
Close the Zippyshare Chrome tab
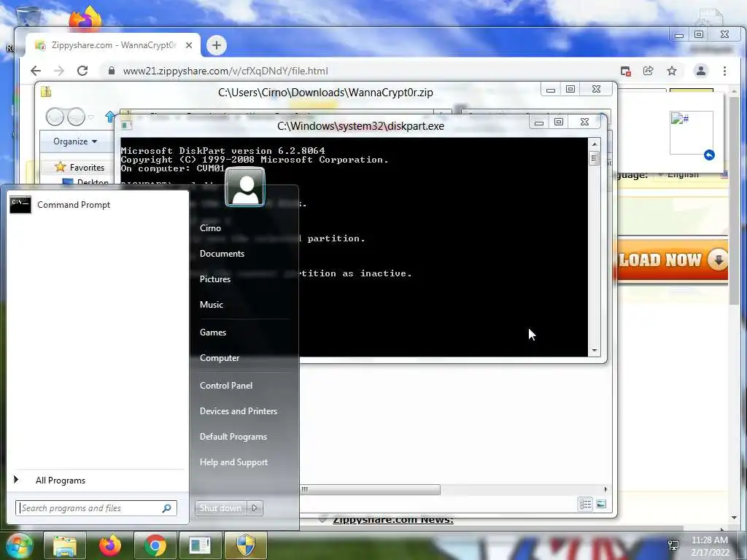[189, 45]
